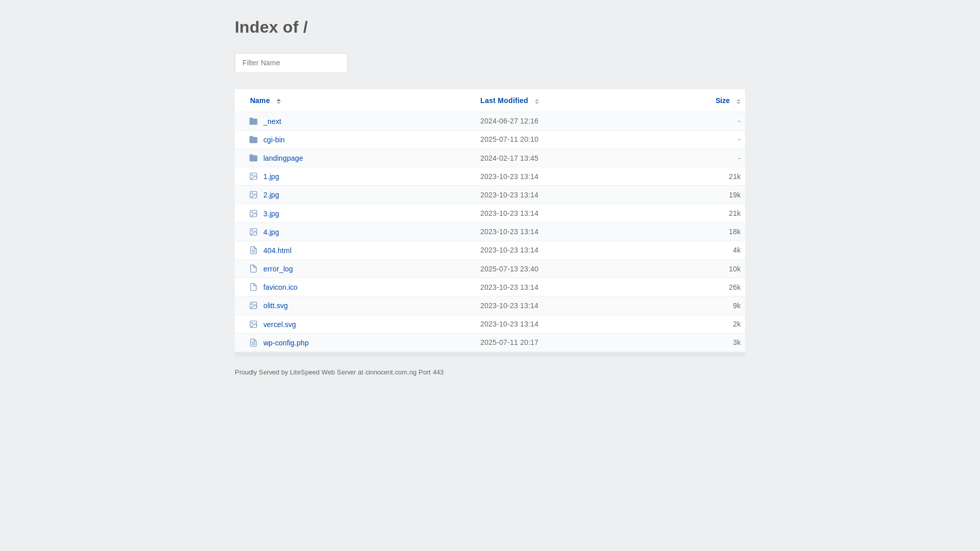Open the landingpage directory

pos(283,158)
